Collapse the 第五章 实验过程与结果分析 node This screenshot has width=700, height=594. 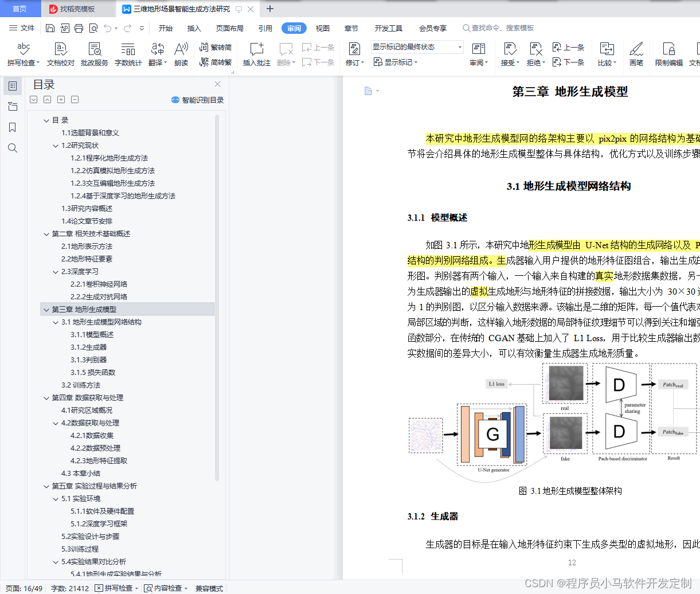click(x=46, y=486)
